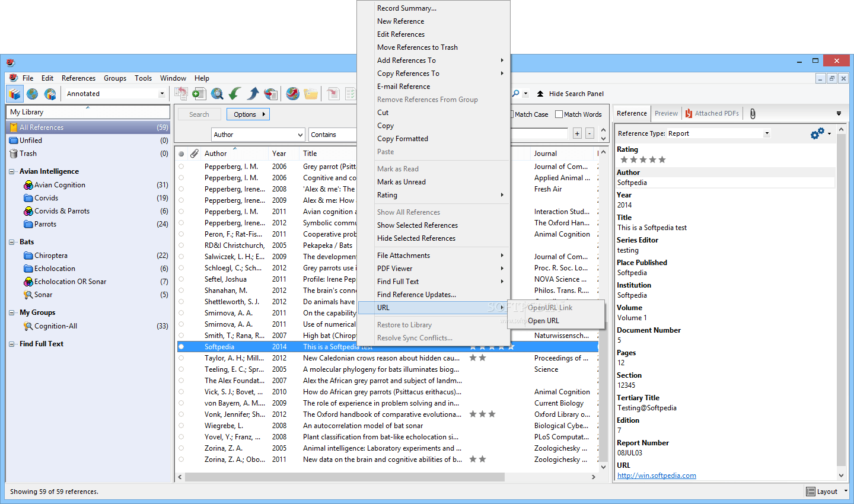Choose Copy Formatted from the context menu
854x504 pixels.
coord(402,138)
